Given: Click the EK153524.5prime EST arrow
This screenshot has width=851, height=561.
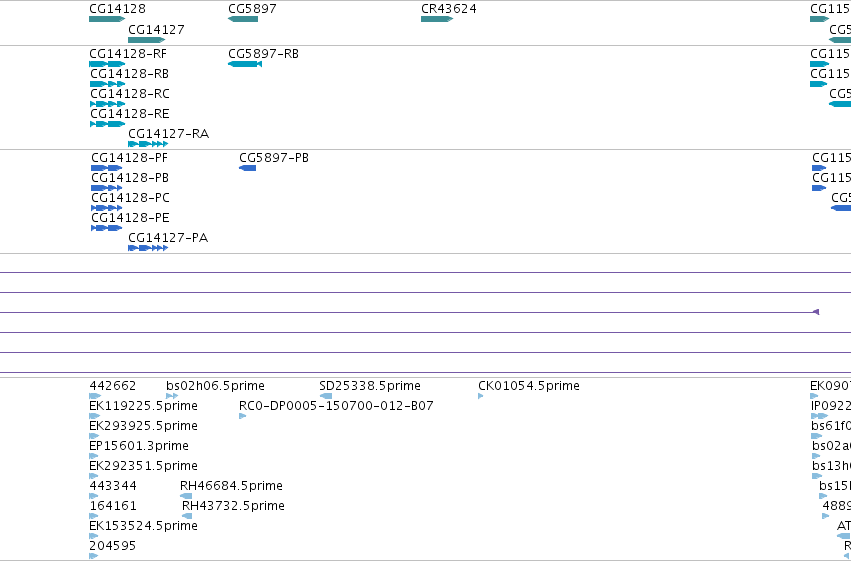Looking at the screenshot, I should [93, 536].
